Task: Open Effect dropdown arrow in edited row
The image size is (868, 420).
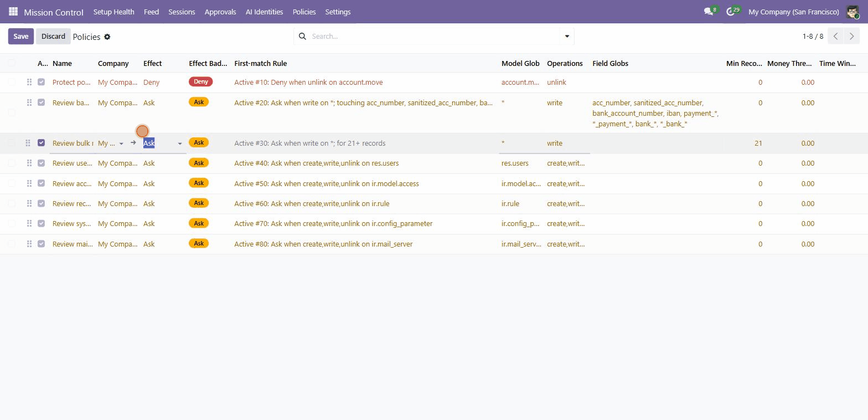Action: point(179,144)
